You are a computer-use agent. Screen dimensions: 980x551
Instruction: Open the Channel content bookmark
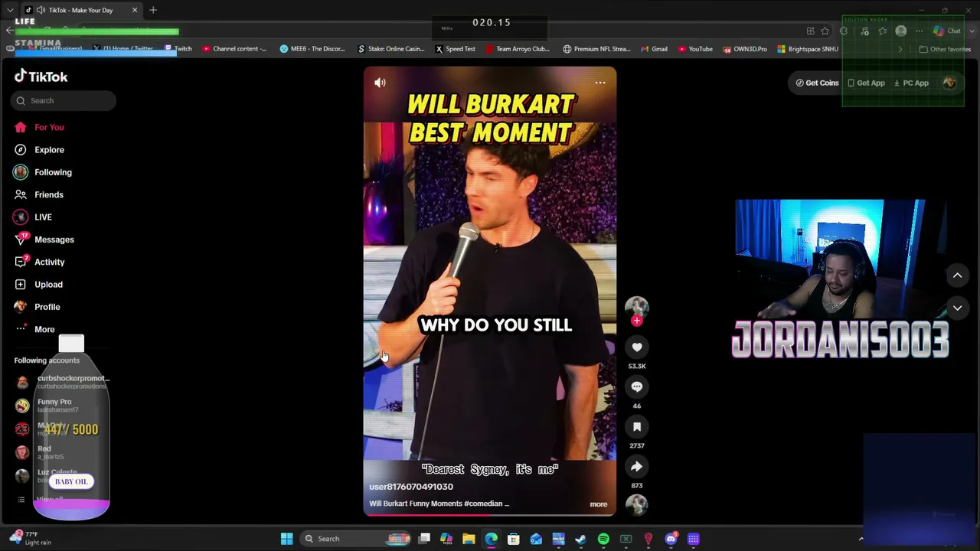pos(234,49)
